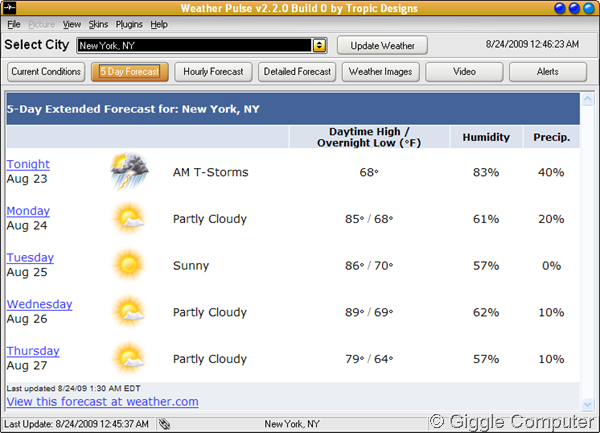Click Wednesday's partly cloudy weather icon
Image resolution: width=600 pixels, height=433 pixels.
pos(129,312)
